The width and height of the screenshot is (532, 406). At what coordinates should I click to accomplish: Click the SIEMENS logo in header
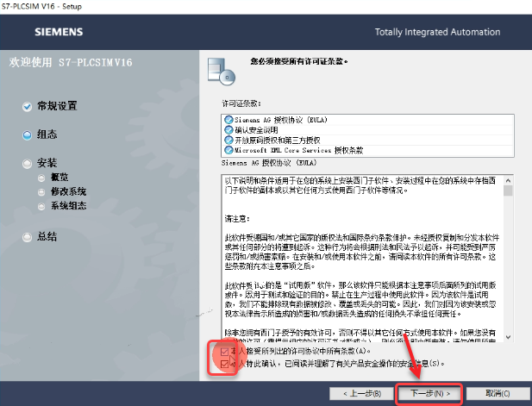[x=59, y=32]
